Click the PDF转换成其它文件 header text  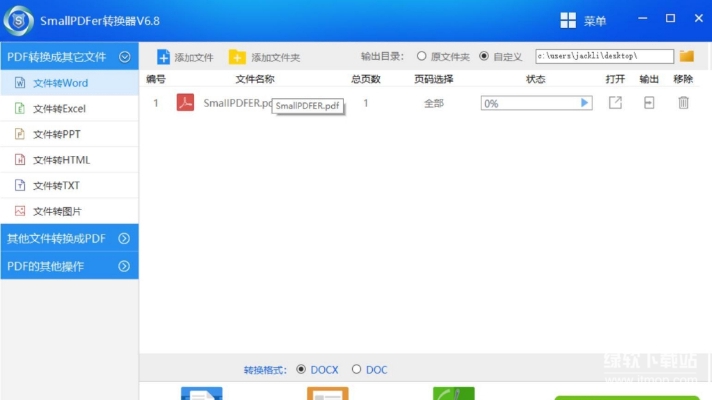coord(56,57)
